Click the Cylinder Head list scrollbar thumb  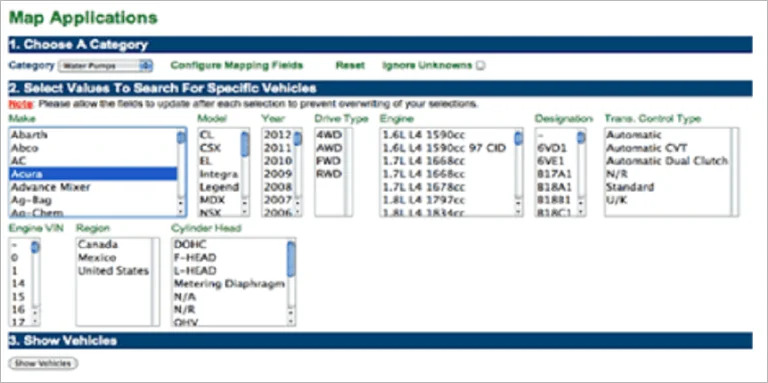(x=291, y=260)
